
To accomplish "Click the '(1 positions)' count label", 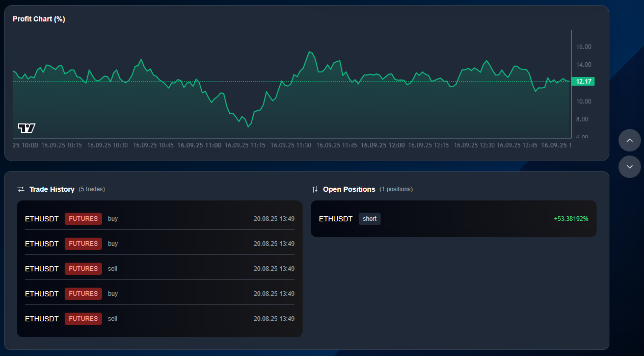I will [x=396, y=189].
